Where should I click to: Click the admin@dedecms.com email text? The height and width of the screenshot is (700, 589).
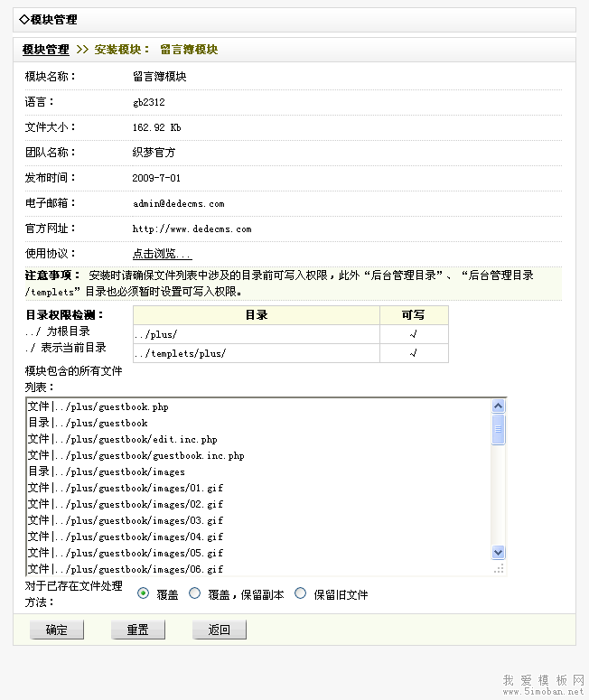(178, 204)
